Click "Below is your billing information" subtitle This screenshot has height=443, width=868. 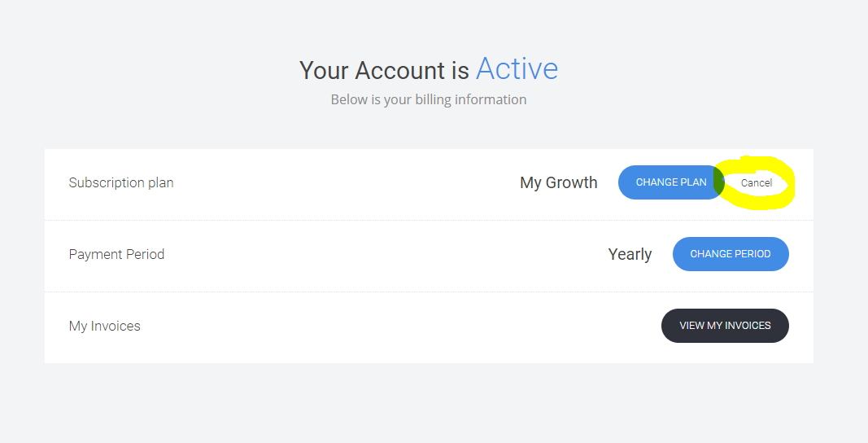429,100
